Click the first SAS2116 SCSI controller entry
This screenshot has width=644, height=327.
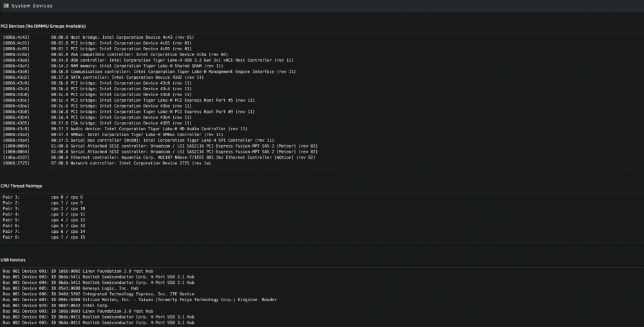[160, 146]
